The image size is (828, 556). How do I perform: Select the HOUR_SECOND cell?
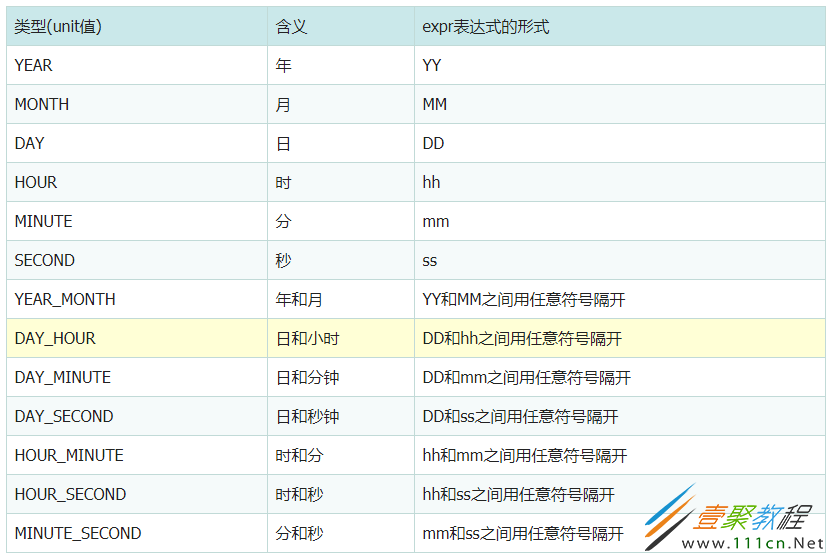[x=137, y=494]
